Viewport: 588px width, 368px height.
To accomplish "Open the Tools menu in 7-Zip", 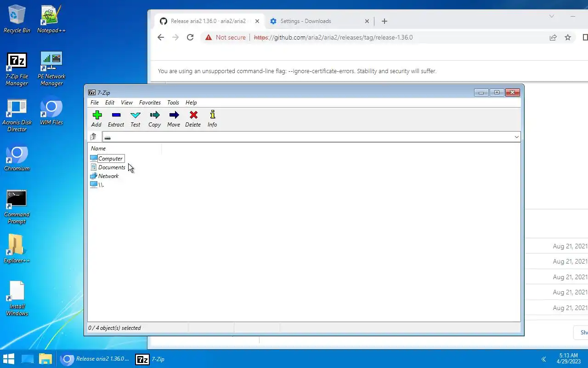I will pos(173,103).
